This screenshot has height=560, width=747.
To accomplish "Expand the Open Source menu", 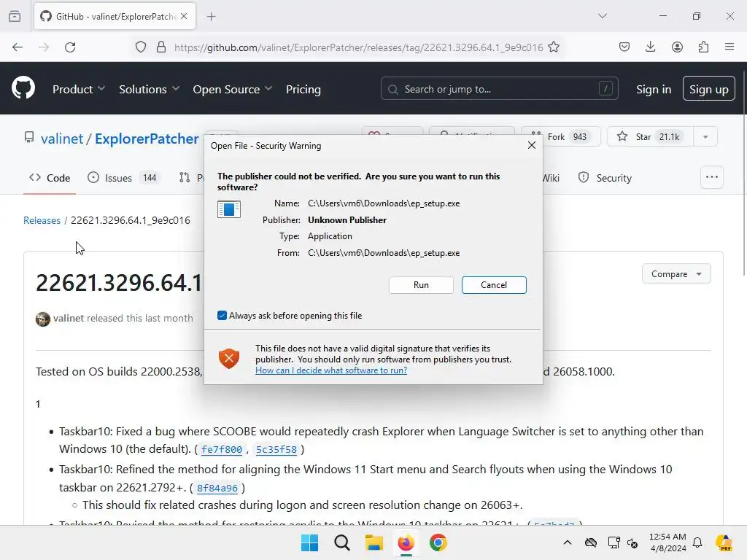I will 233,89.
